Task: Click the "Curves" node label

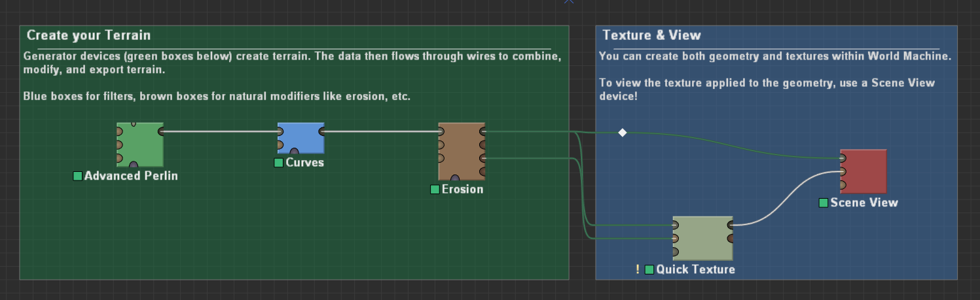Action: (305, 163)
